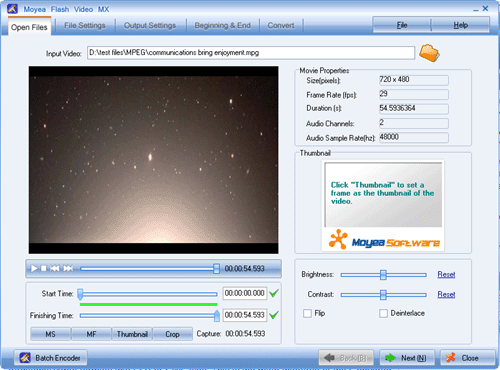This screenshot has height=370, width=500.
Task: Click the Brightness slider handle
Action: point(383,275)
